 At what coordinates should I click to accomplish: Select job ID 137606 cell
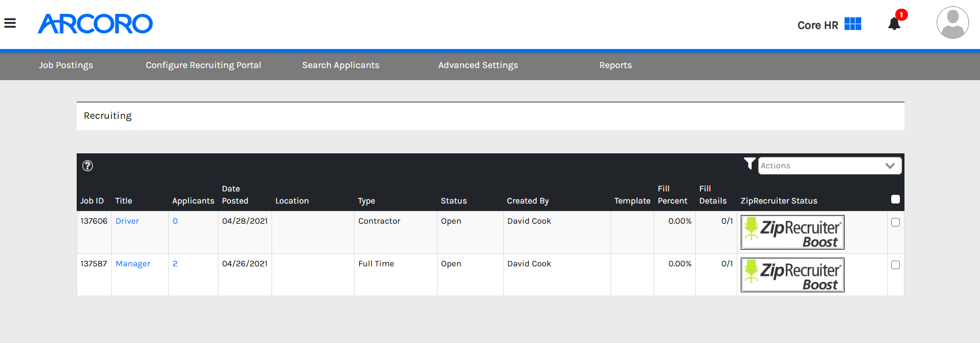(94, 221)
